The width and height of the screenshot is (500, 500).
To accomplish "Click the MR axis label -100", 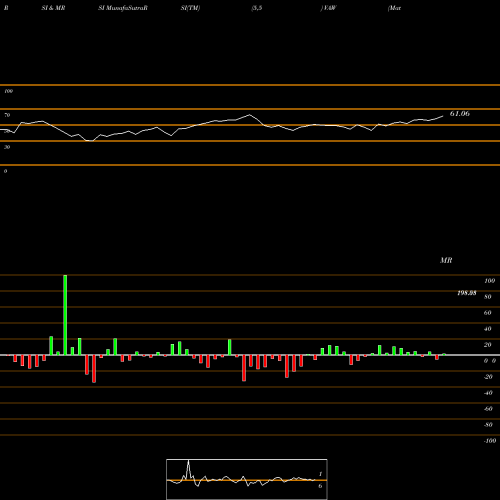I will click(x=490, y=441).
